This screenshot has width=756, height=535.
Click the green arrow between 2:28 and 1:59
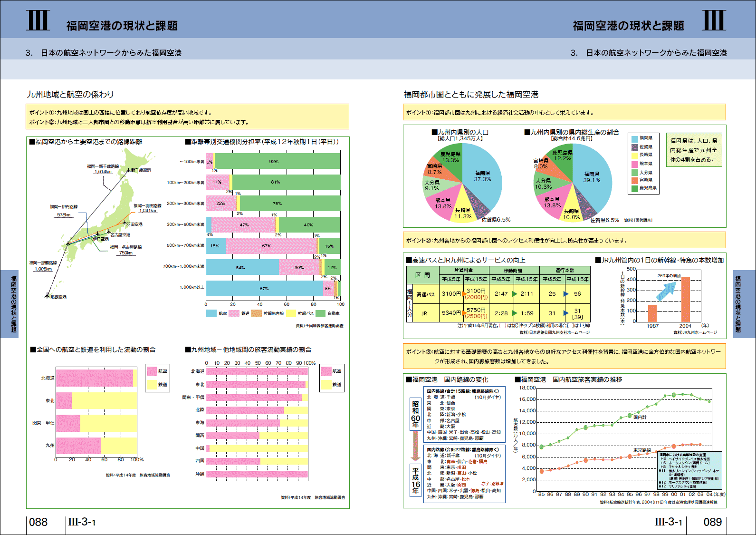[x=515, y=313]
